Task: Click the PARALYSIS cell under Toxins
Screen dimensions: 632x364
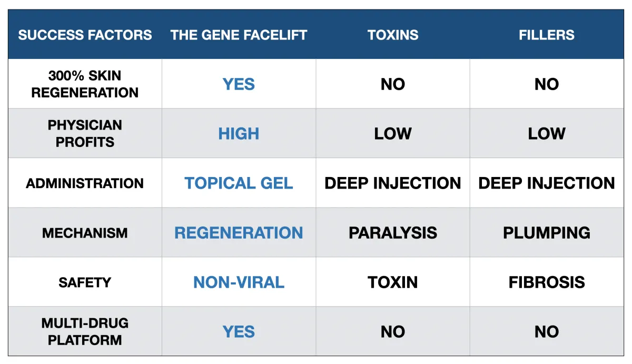Action: tap(393, 232)
